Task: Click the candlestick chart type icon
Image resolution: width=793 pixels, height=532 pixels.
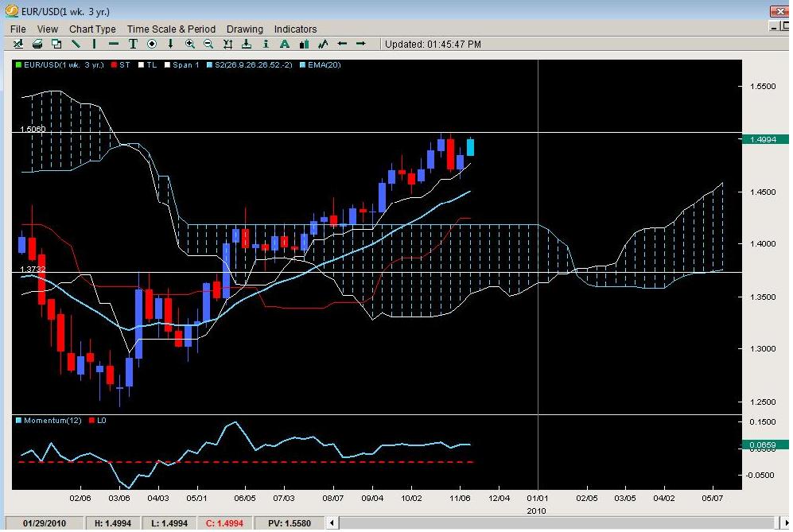Action: click(x=304, y=44)
